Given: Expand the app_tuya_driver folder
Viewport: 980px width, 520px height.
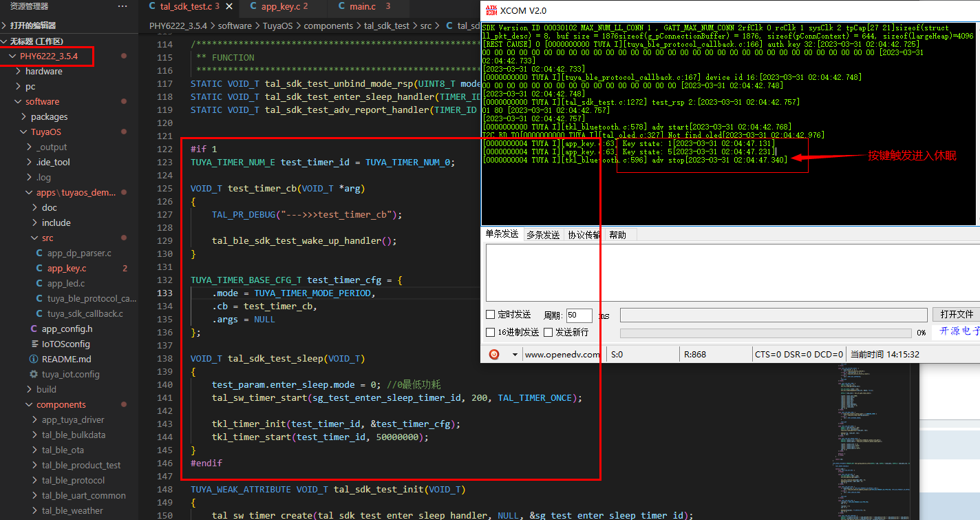Looking at the screenshot, I should (34, 419).
